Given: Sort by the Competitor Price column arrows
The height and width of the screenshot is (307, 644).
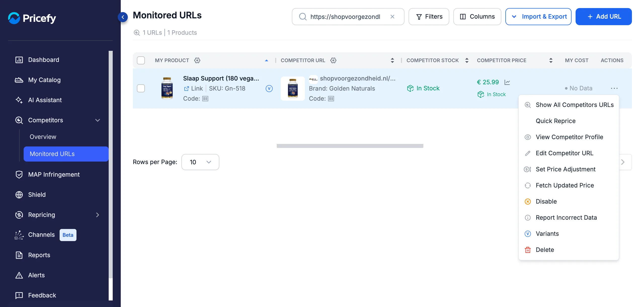Looking at the screenshot, I should pyautogui.click(x=551, y=60).
